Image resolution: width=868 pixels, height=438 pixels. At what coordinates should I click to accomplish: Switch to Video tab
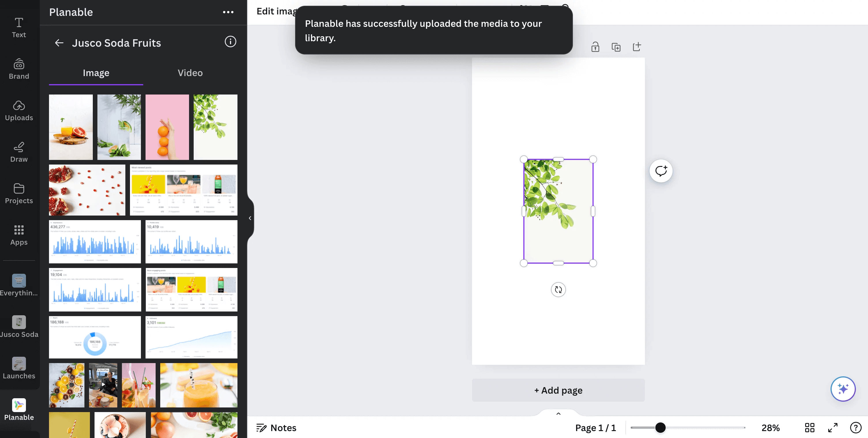(190, 73)
